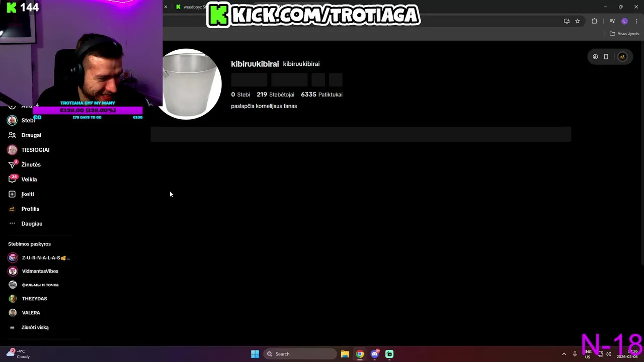Open followed account фильмы и точка
This screenshot has width=644, height=362.
coord(33,285)
